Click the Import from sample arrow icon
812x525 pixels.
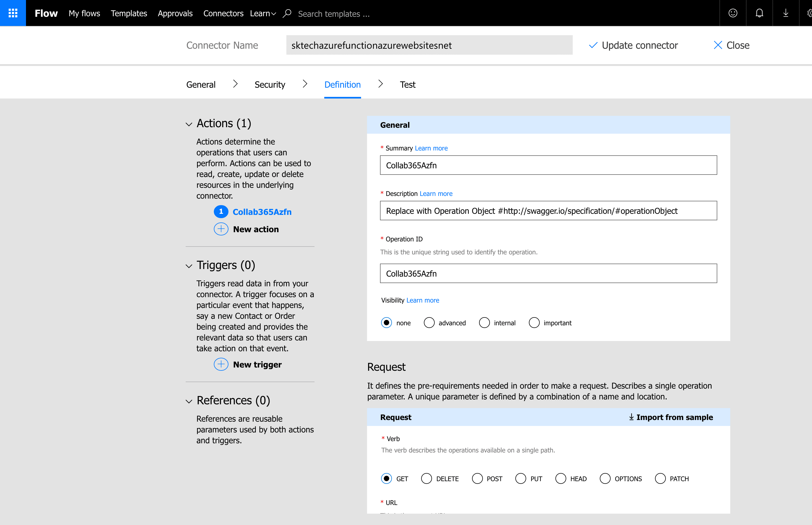click(x=631, y=417)
